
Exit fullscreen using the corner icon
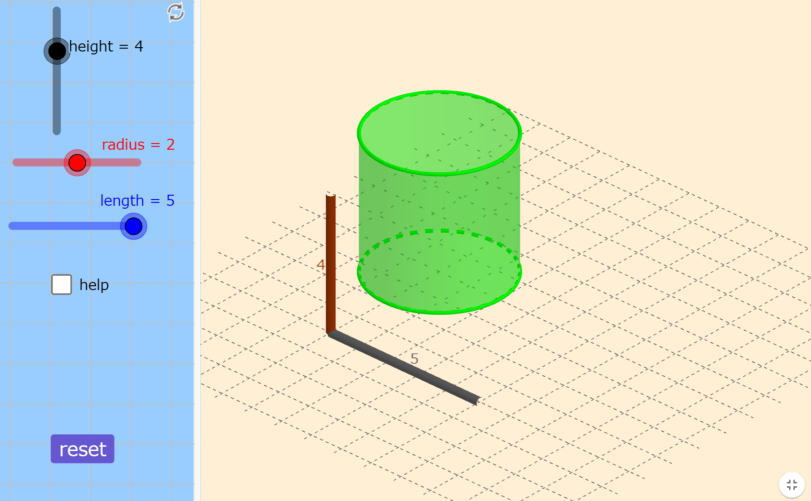pyautogui.click(x=792, y=484)
